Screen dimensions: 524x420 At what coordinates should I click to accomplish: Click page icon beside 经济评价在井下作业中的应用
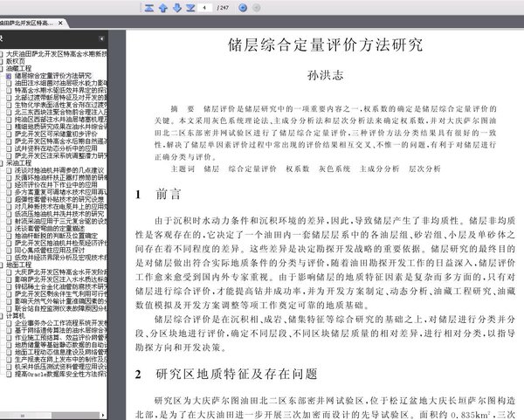click(x=9, y=185)
